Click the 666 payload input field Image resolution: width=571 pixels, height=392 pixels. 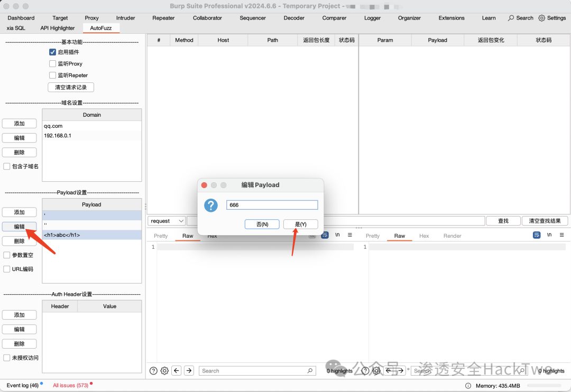[x=272, y=205]
